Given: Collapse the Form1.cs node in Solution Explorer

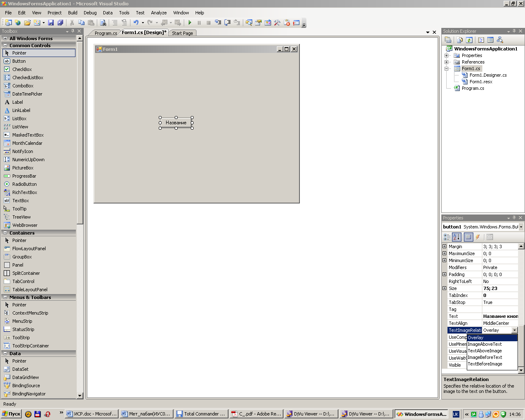Looking at the screenshot, I should 447,68.
